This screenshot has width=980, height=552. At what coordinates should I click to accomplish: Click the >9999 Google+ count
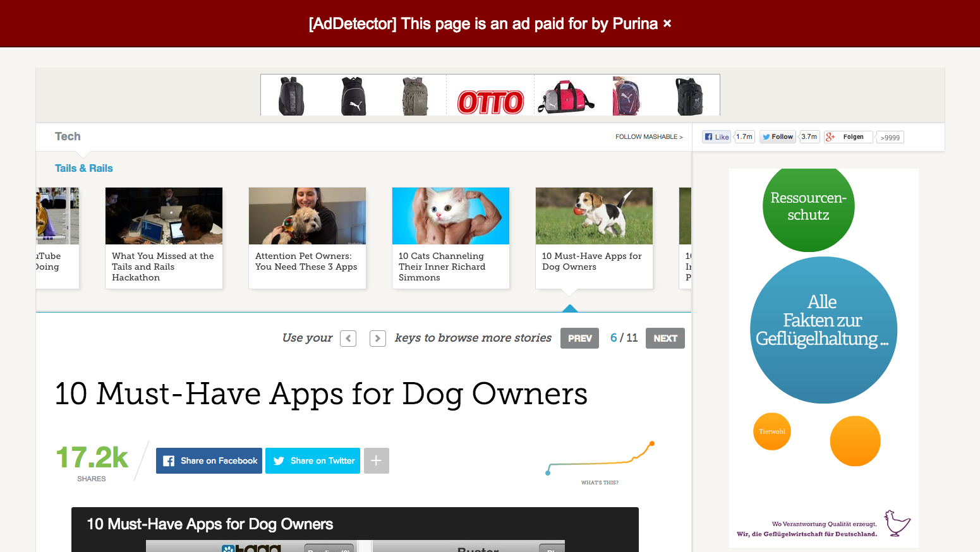point(890,137)
